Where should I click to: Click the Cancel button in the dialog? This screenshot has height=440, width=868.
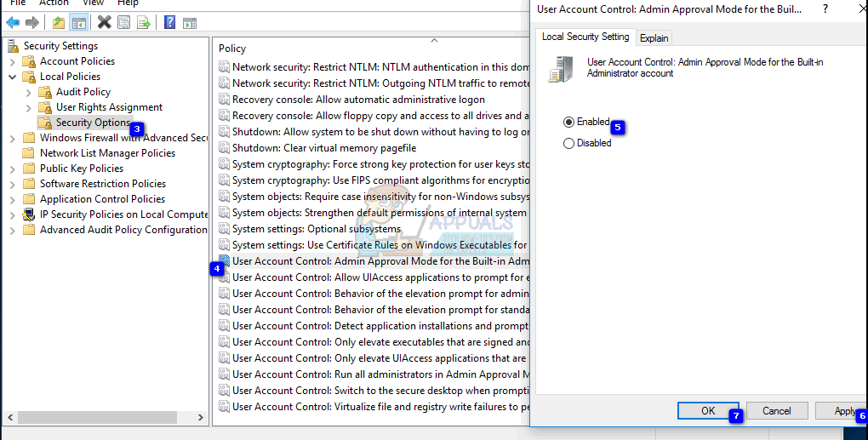click(777, 411)
